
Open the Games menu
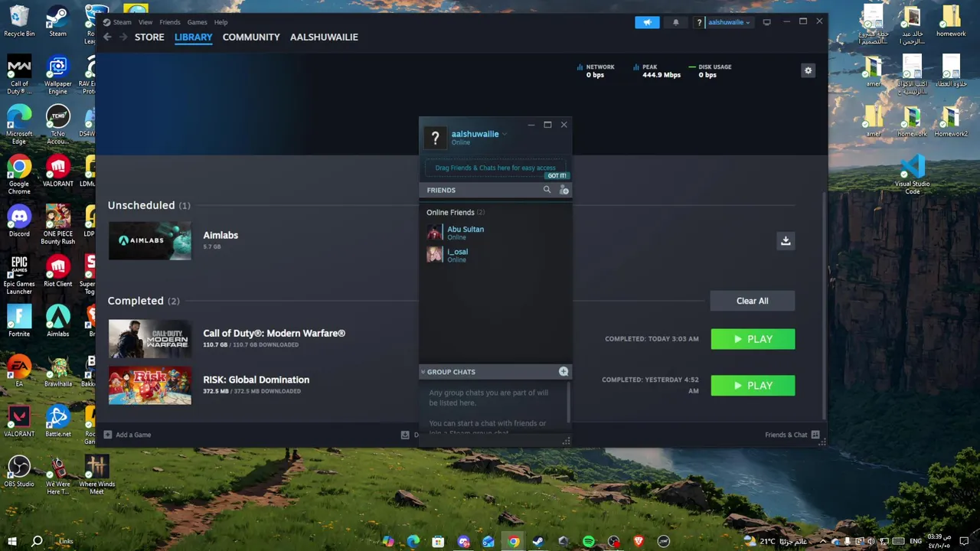click(x=198, y=22)
